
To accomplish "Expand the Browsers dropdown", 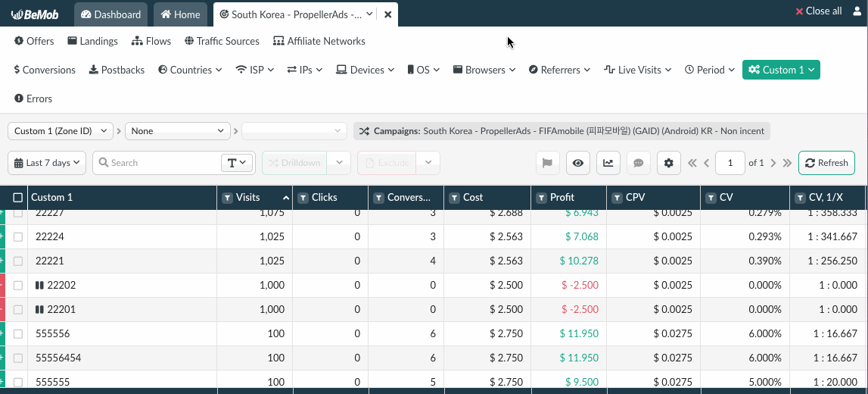I will pos(484,70).
